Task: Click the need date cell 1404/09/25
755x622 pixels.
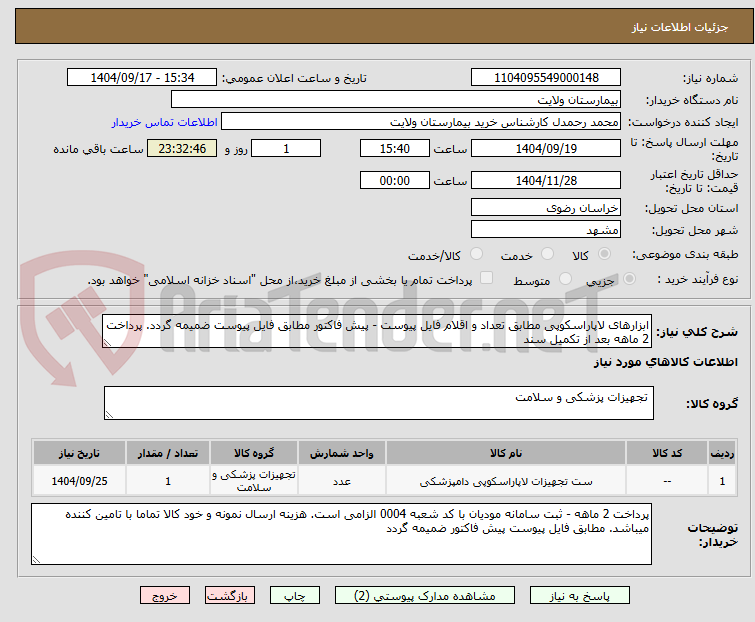Action: click(79, 481)
